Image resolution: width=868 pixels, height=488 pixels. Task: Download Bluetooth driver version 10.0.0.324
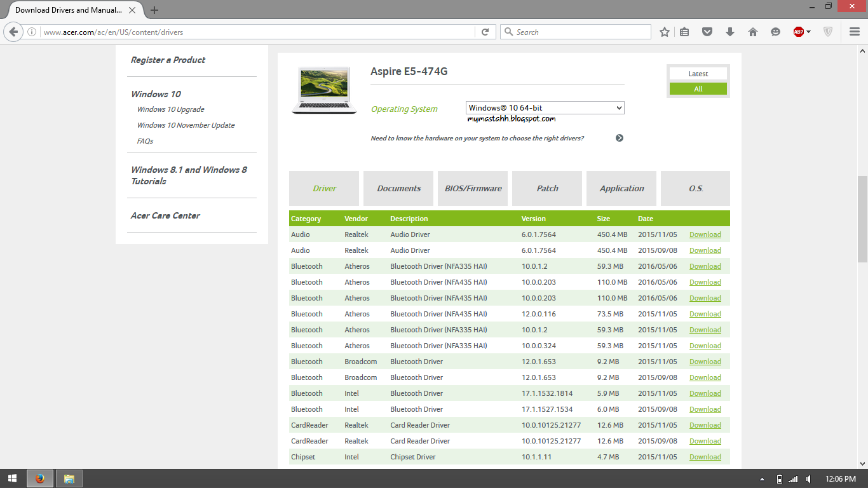[x=705, y=346]
